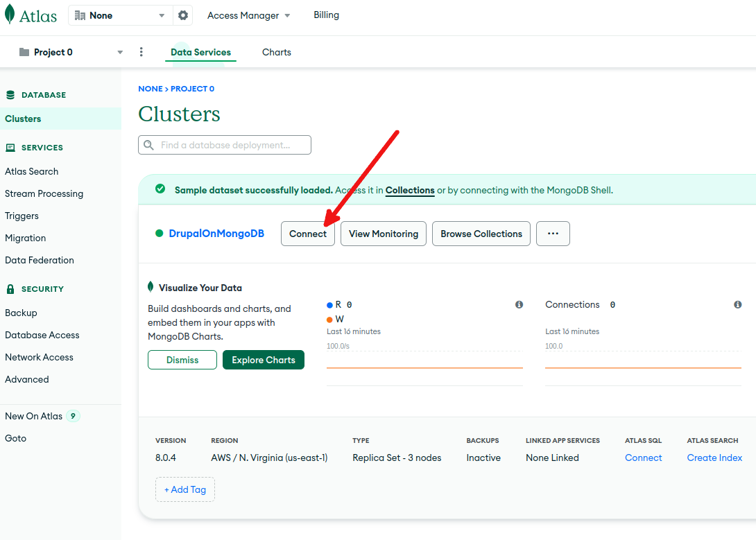Click the None Linked value
This screenshot has width=756, height=540.
pos(552,458)
